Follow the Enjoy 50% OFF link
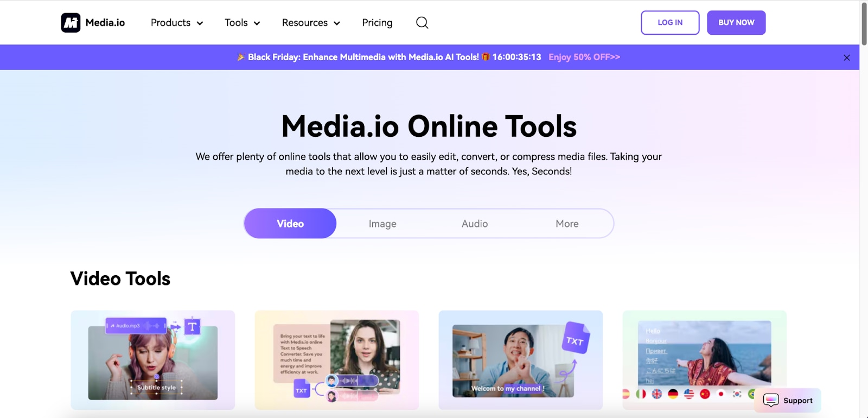The width and height of the screenshot is (868, 418). [x=584, y=57]
